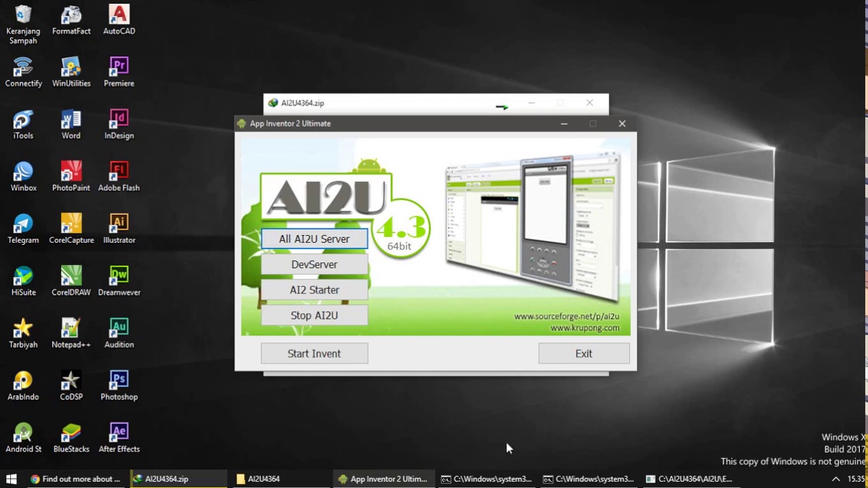Screen dimensions: 868x488
Task: Start the DevServer button
Action: tap(314, 264)
